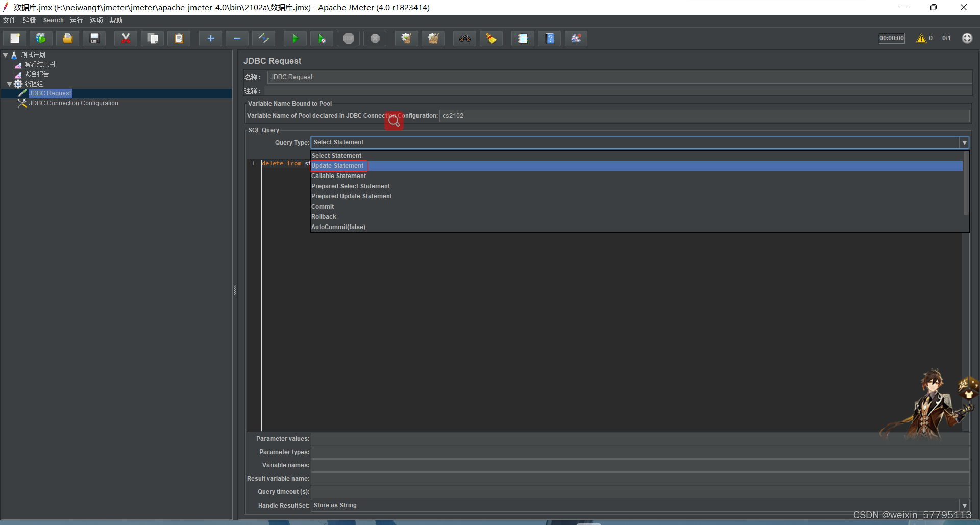Click the Open file folder icon
The image size is (980, 525).
click(x=67, y=38)
